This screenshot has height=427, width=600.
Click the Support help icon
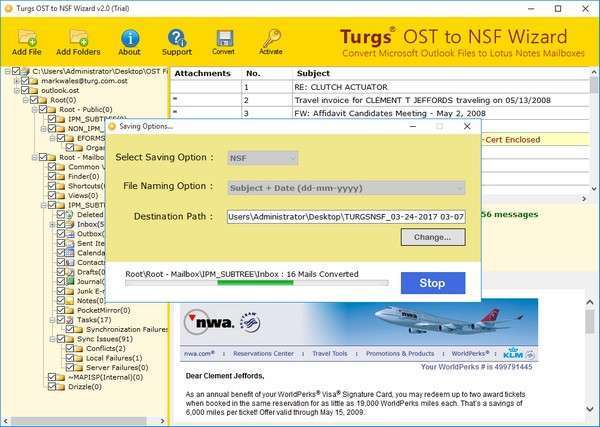tap(176, 38)
